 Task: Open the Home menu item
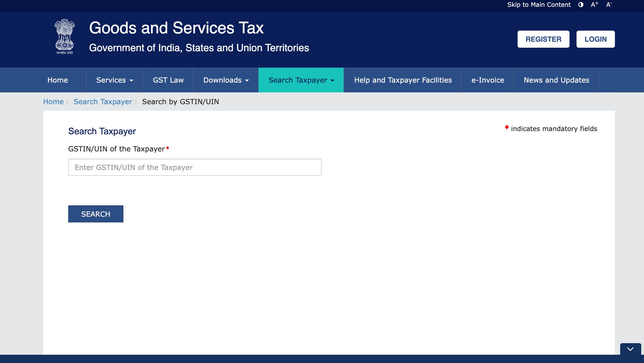[x=58, y=80]
